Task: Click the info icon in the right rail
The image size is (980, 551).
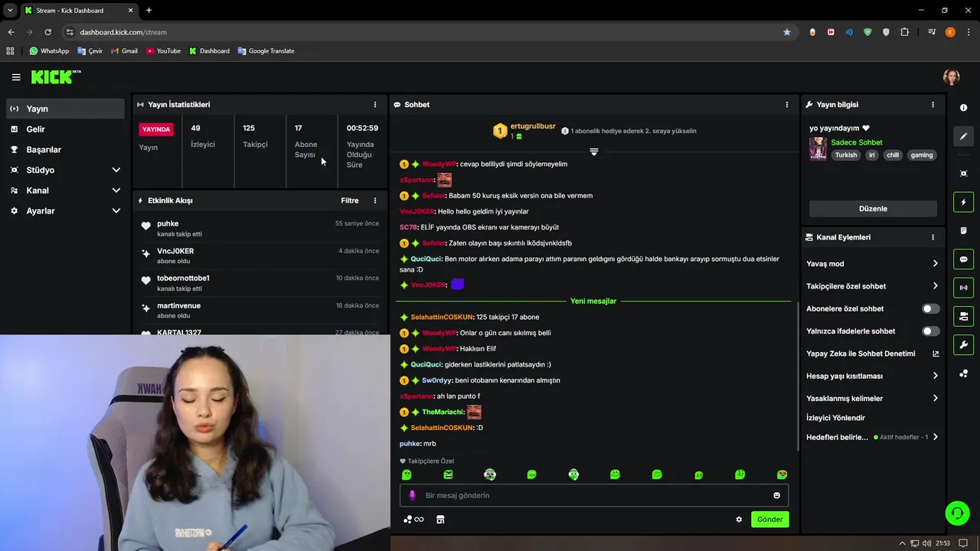Action: pyautogui.click(x=964, y=108)
